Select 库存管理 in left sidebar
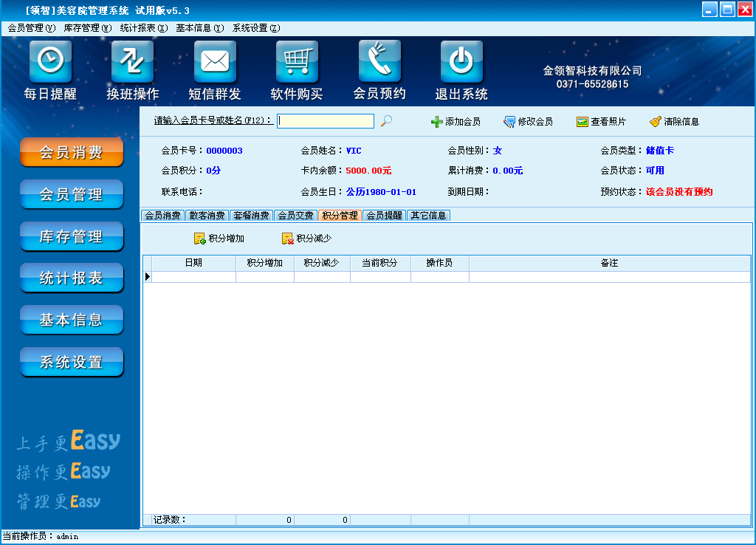The width and height of the screenshot is (756, 545). coord(71,237)
